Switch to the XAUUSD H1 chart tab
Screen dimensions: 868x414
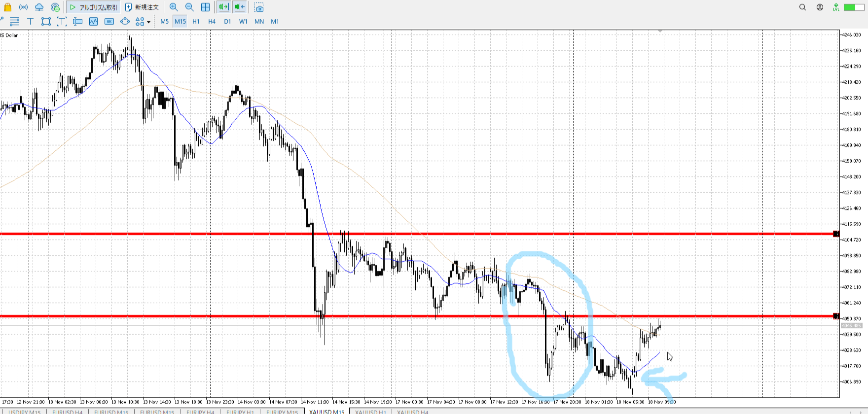[370, 412]
